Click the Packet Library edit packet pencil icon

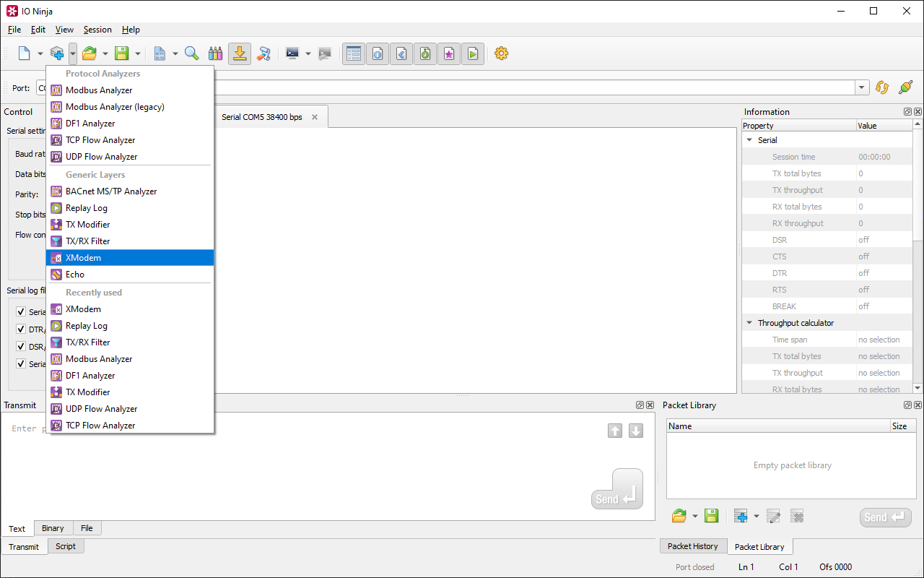pos(773,516)
